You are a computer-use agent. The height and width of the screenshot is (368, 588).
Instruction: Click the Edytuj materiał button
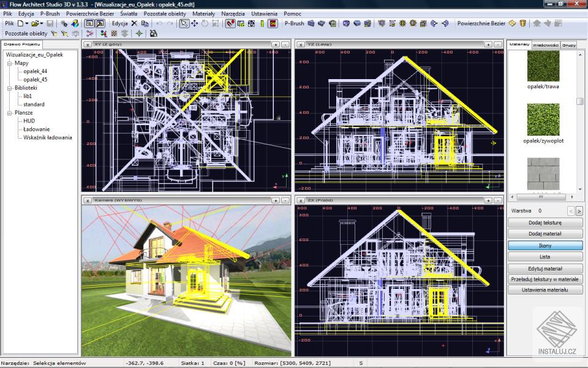(545, 268)
